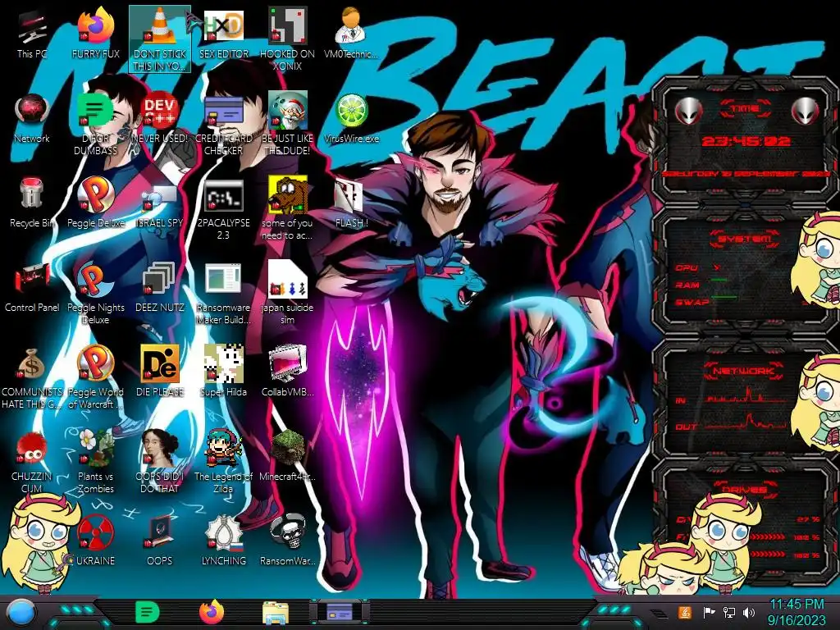Click the Start orb on the taskbar
This screenshot has height=630, width=840.
click(21, 613)
